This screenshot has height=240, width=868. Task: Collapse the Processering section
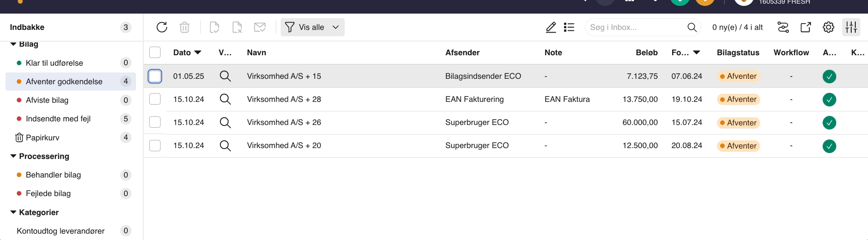(x=14, y=156)
